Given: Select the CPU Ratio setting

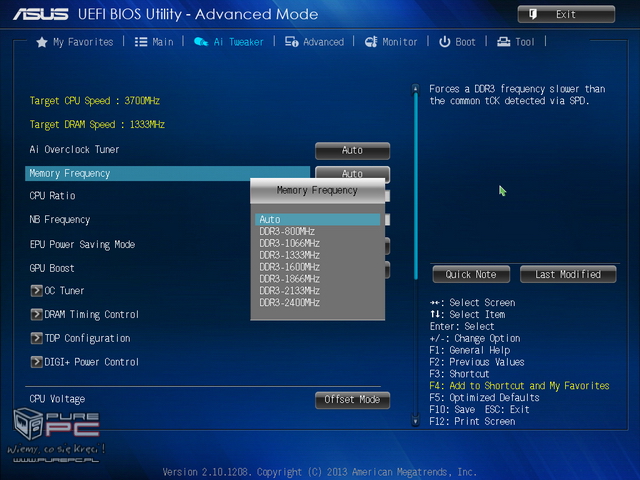Looking at the screenshot, I should tap(52, 196).
